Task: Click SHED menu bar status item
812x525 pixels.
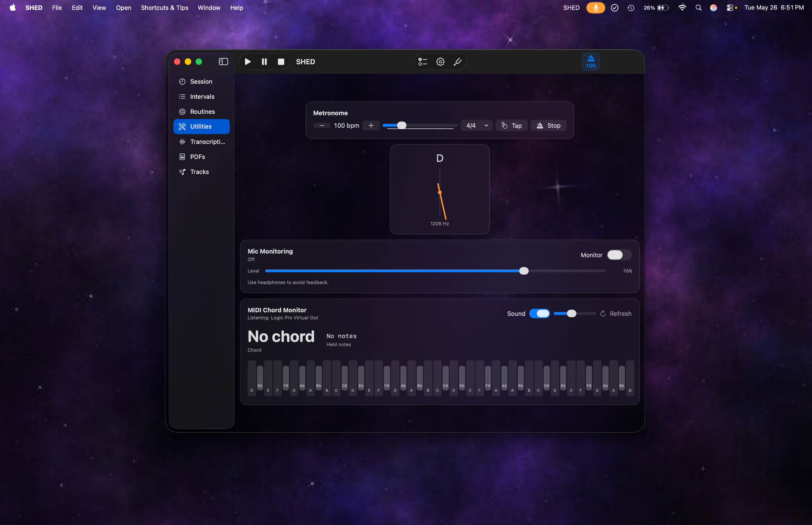Action: pyautogui.click(x=571, y=8)
